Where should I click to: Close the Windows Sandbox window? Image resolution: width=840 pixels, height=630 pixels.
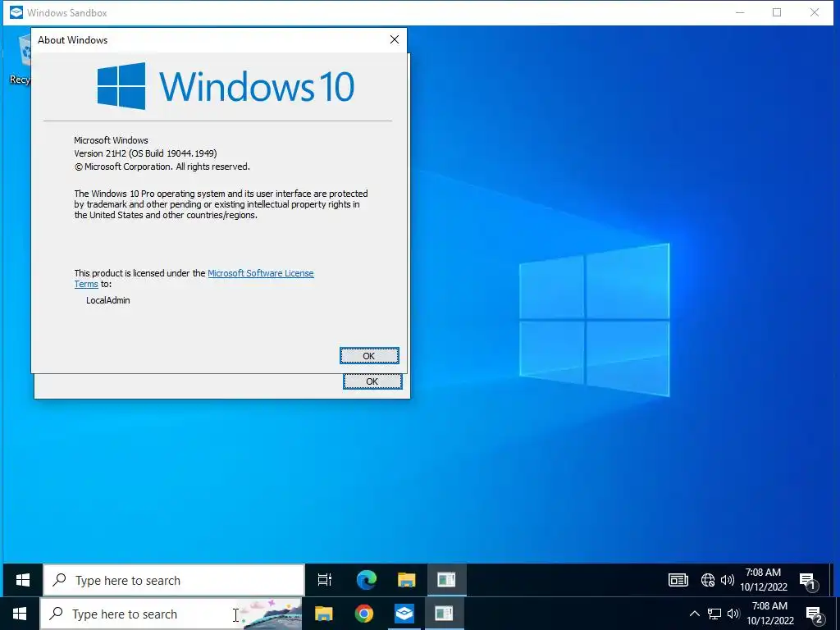click(x=815, y=12)
